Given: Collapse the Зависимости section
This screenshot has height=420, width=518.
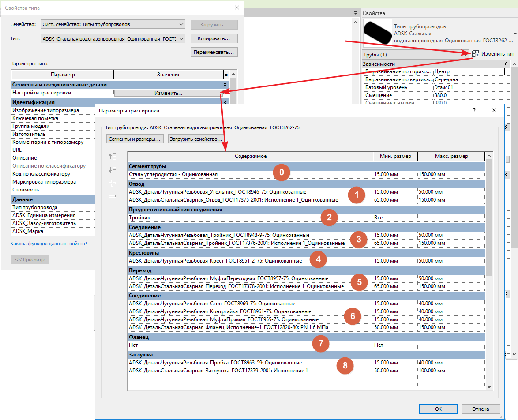Looking at the screenshot, I should pos(506,64).
